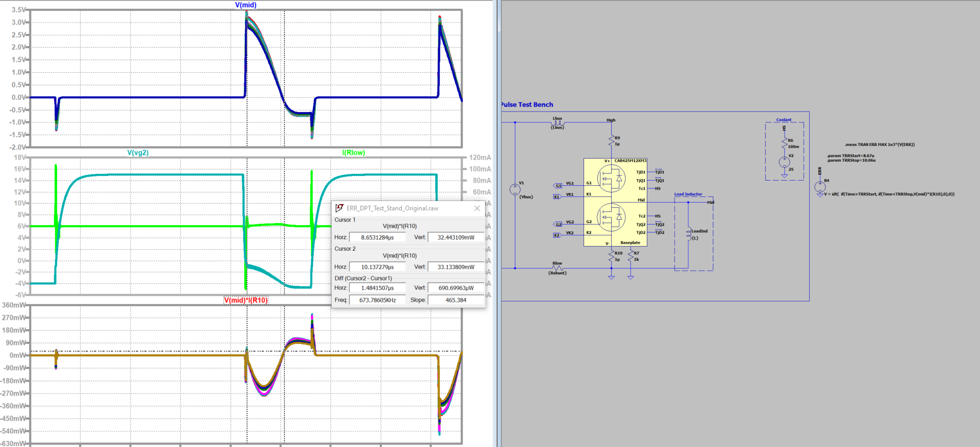Click the Slope 465.384 field
This screenshot has height=447, width=980.
coord(456,300)
